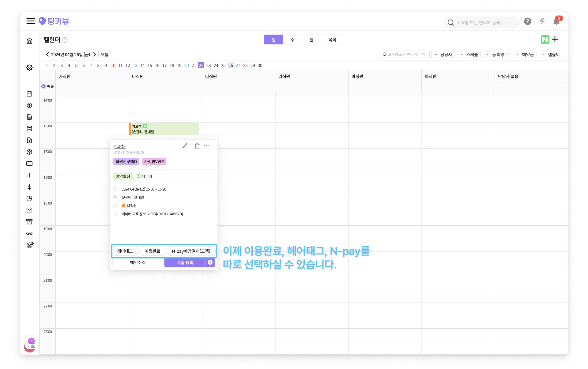Click the lightning bolt icon in header
The image size is (588, 369).
coord(542,21)
